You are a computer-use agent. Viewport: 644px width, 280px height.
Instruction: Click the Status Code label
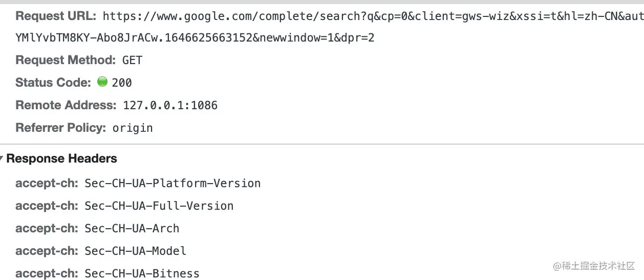(53, 83)
